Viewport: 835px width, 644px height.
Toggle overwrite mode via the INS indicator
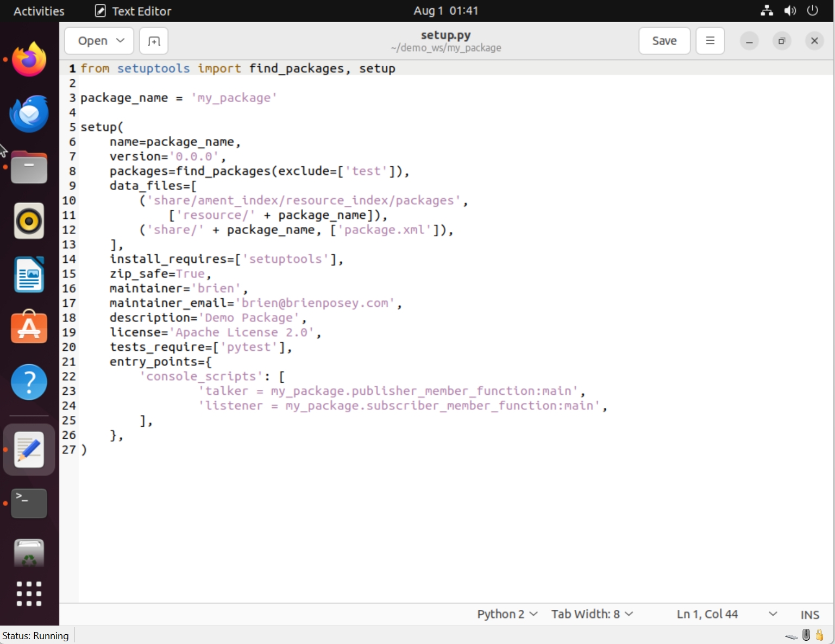tap(809, 614)
